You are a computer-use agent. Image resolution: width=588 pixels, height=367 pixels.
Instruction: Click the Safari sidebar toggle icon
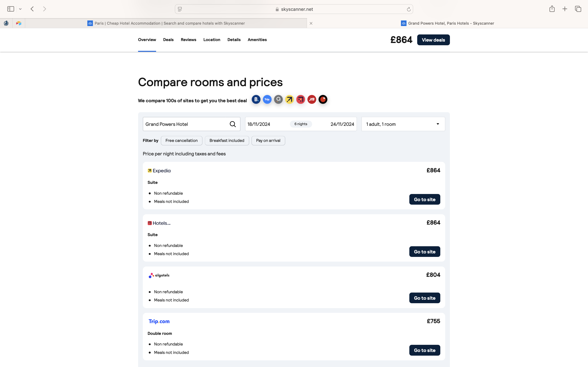(11, 9)
